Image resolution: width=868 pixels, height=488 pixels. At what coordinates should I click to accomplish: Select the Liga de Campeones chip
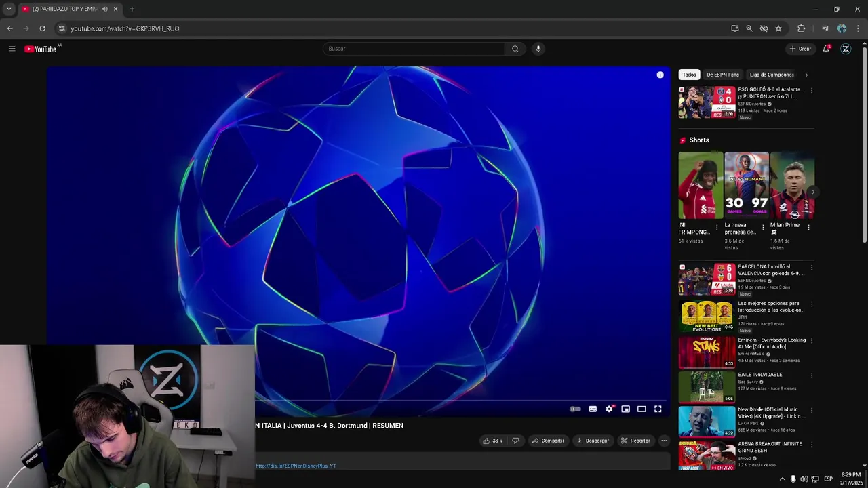772,75
